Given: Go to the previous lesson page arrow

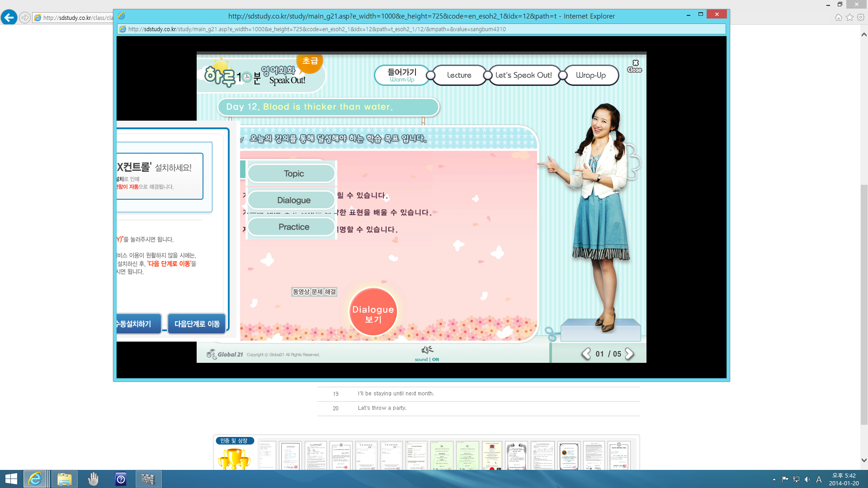Looking at the screenshot, I should (x=586, y=354).
